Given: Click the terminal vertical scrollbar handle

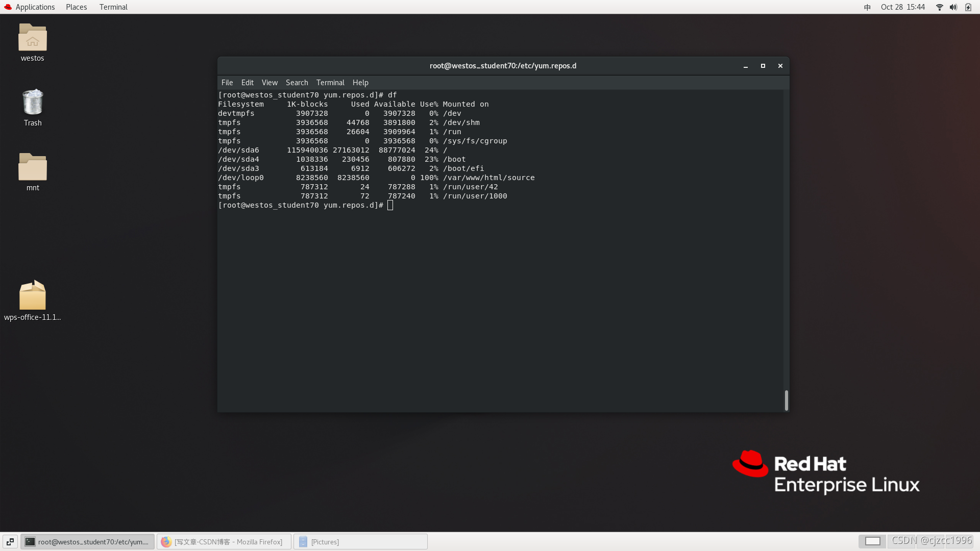Looking at the screenshot, I should point(787,400).
